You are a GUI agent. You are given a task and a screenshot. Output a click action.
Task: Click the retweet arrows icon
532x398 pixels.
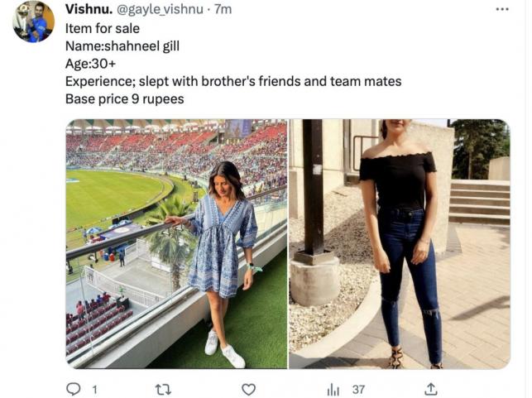pos(162,388)
